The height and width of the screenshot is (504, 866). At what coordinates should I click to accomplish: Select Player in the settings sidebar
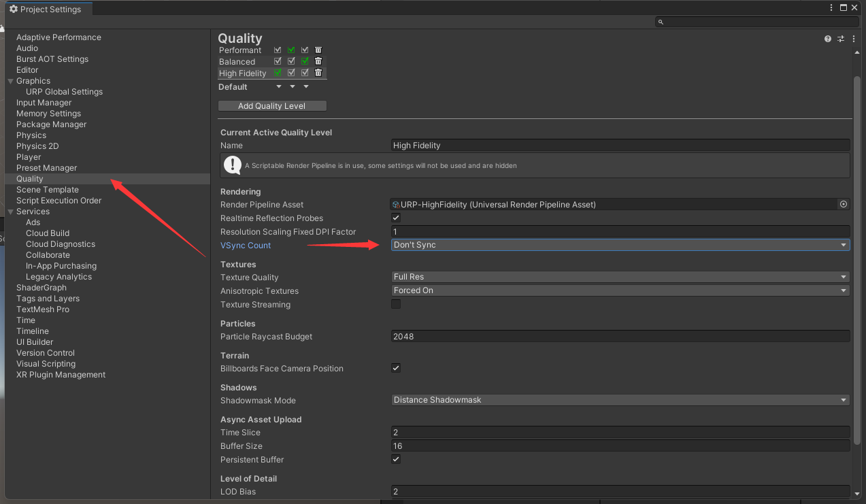coord(29,157)
